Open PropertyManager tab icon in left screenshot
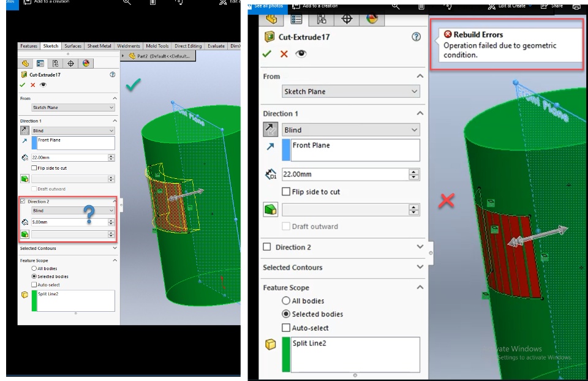The height and width of the screenshot is (381, 588). (40, 63)
